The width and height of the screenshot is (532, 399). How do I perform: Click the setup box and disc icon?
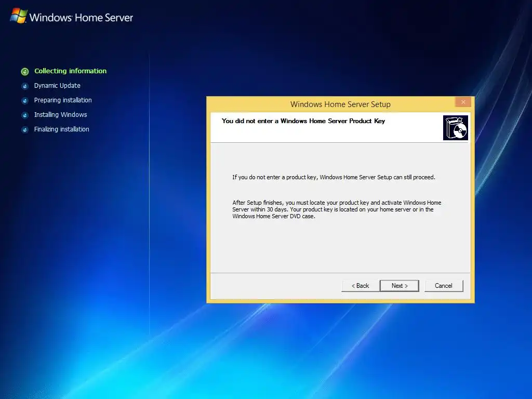point(455,128)
